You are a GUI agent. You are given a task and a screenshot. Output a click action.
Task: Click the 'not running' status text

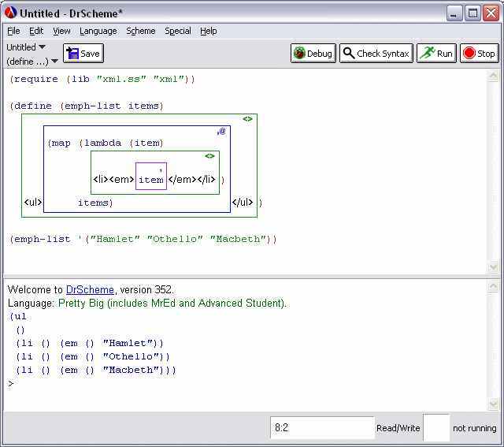[474, 428]
